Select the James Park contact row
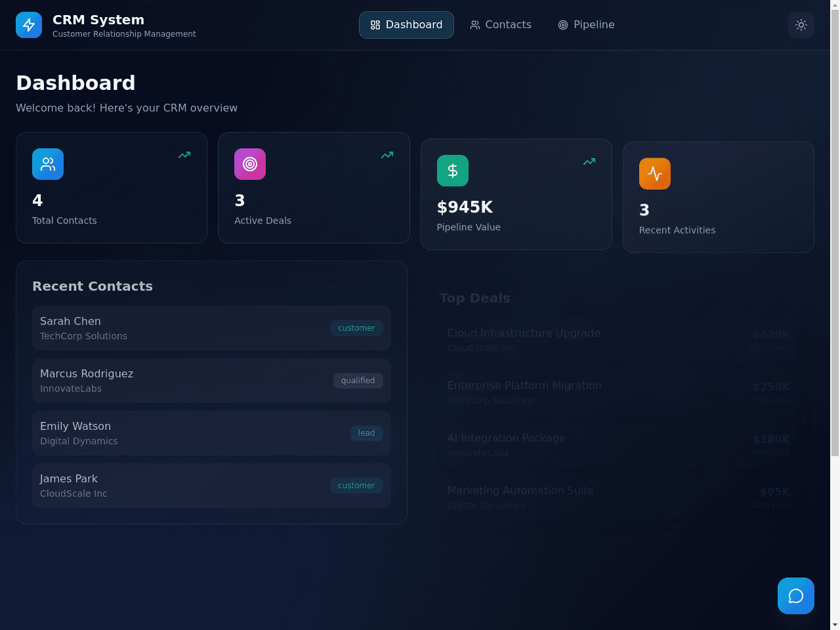The height and width of the screenshot is (630, 840). (211, 486)
